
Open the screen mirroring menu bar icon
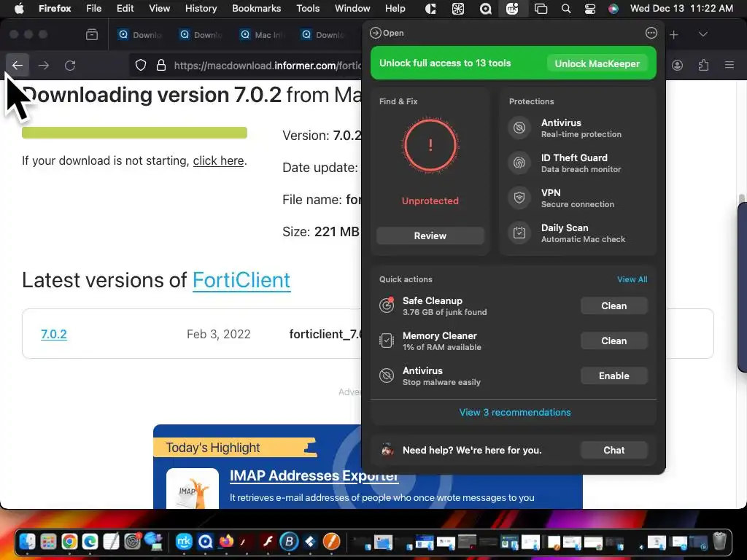(541, 9)
